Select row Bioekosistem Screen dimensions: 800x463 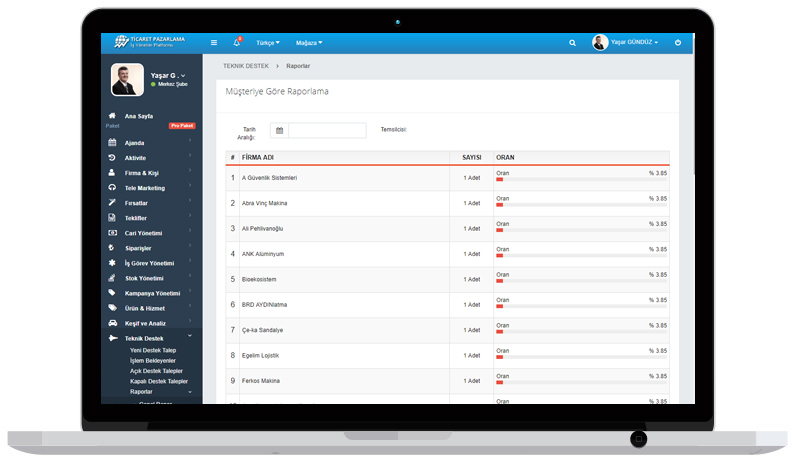(x=447, y=279)
